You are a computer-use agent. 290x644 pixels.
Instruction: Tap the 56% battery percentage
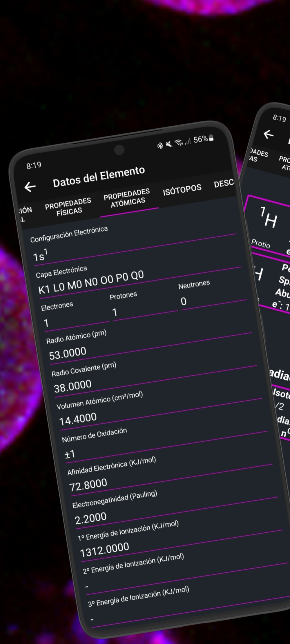(x=201, y=139)
